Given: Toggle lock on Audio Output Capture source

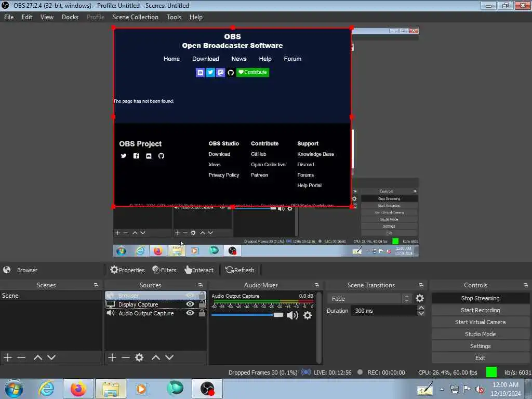Looking at the screenshot, I should [x=202, y=313].
